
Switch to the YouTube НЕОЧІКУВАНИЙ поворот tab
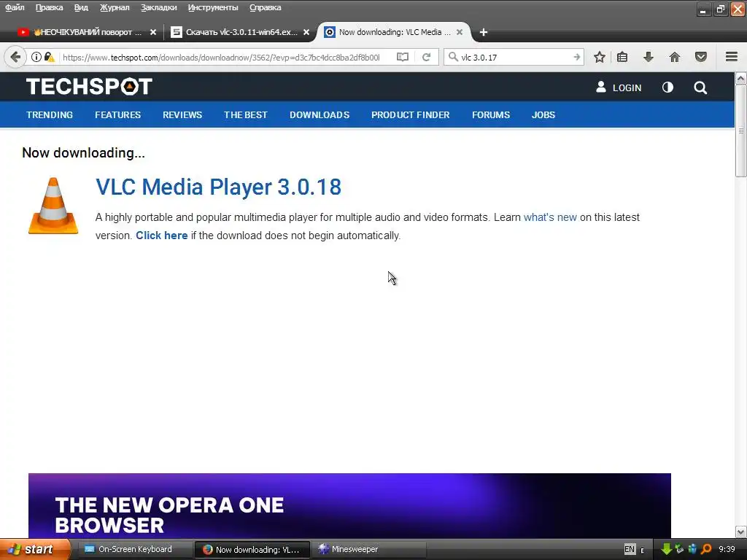click(x=87, y=32)
